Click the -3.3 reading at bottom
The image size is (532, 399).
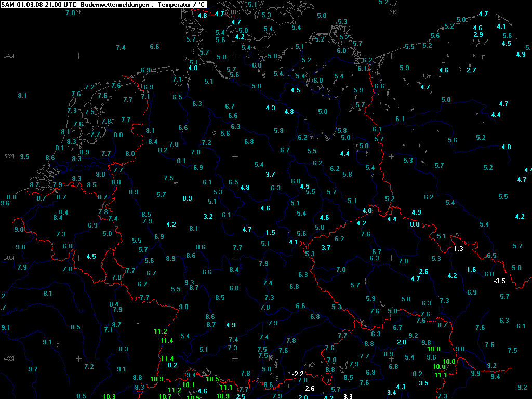(x=347, y=396)
